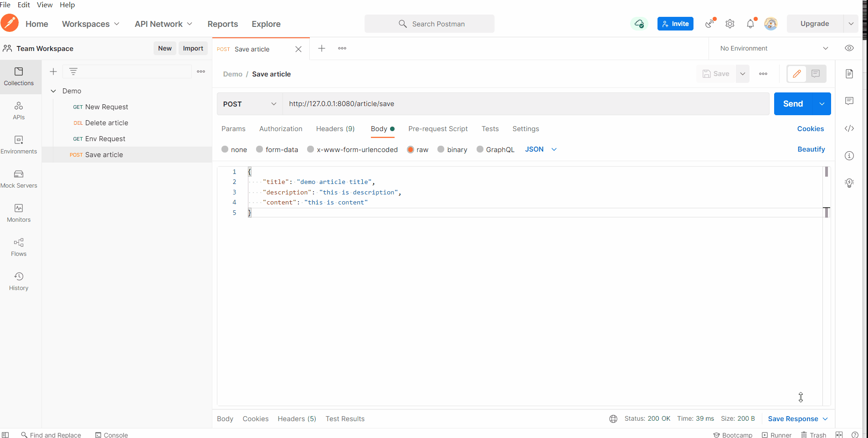Beautify the JSON request body
Screen dimensions: 868x438
[811, 149]
